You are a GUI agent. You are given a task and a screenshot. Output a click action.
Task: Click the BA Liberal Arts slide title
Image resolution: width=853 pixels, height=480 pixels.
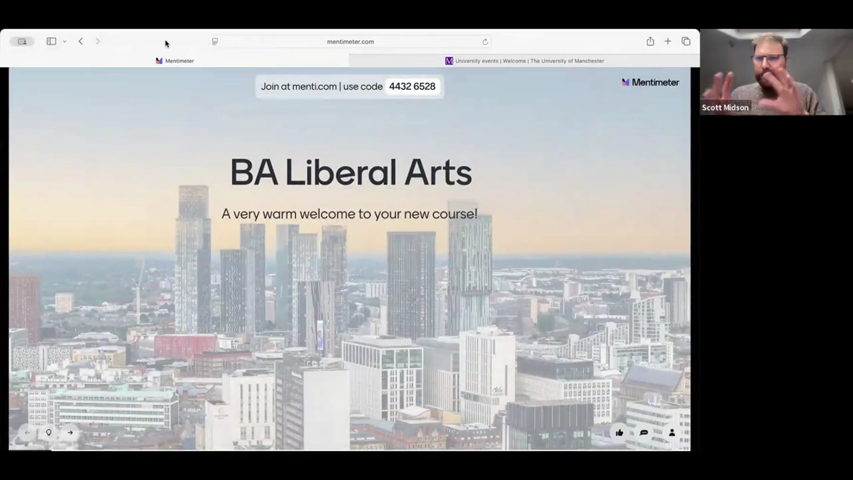click(x=351, y=173)
